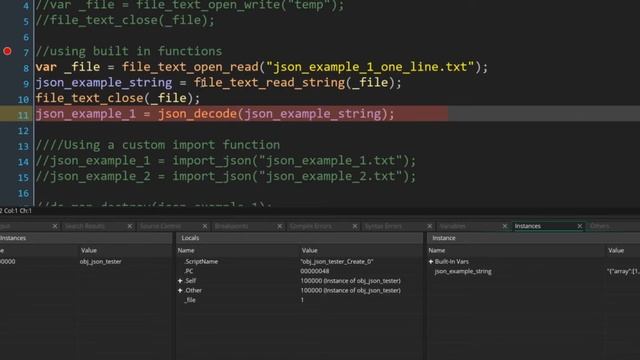This screenshot has height=360, width=640.
Task: Select json_example_string in Instance panel
Action: pos(463,271)
